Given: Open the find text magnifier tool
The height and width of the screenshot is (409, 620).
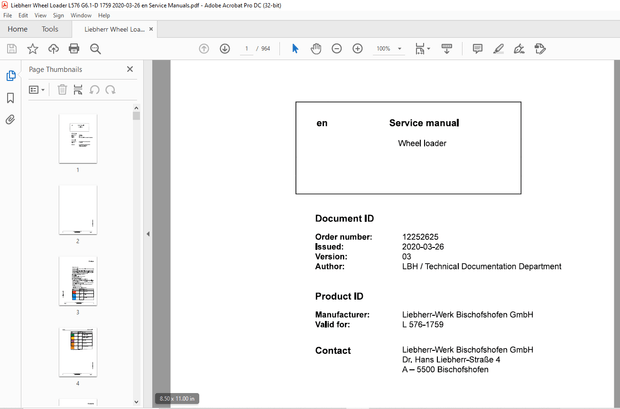Looking at the screenshot, I should point(94,49).
